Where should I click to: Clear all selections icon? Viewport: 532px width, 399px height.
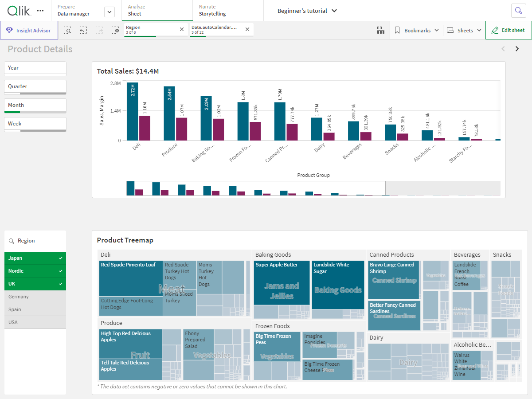click(x=115, y=30)
